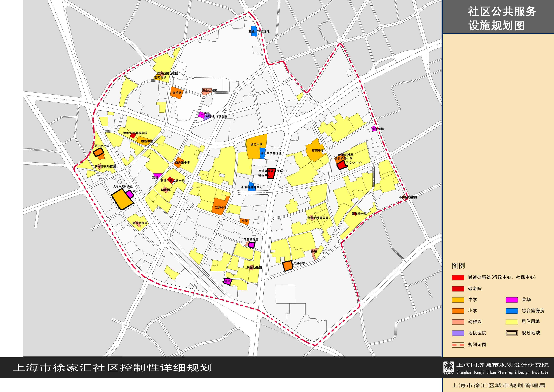Screen dimensions: 554x392
Task: Click the red 街道办事处 legend swatch
Action: tap(458, 278)
